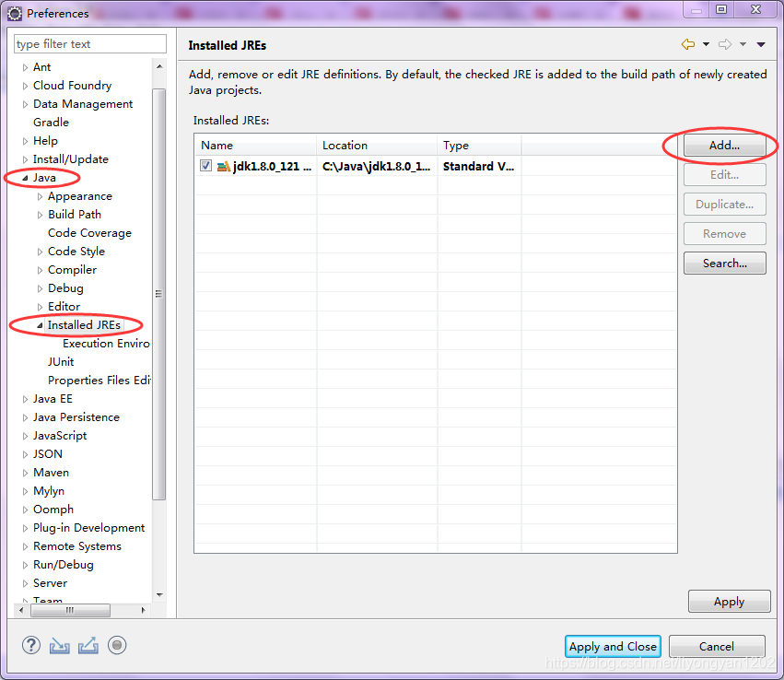Click the Duplicate... button
The height and width of the screenshot is (680, 784).
click(x=724, y=205)
